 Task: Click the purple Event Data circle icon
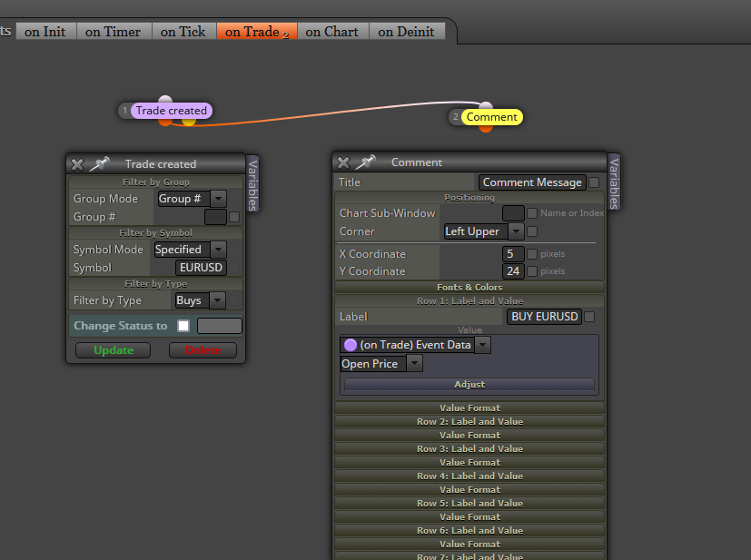[351, 345]
